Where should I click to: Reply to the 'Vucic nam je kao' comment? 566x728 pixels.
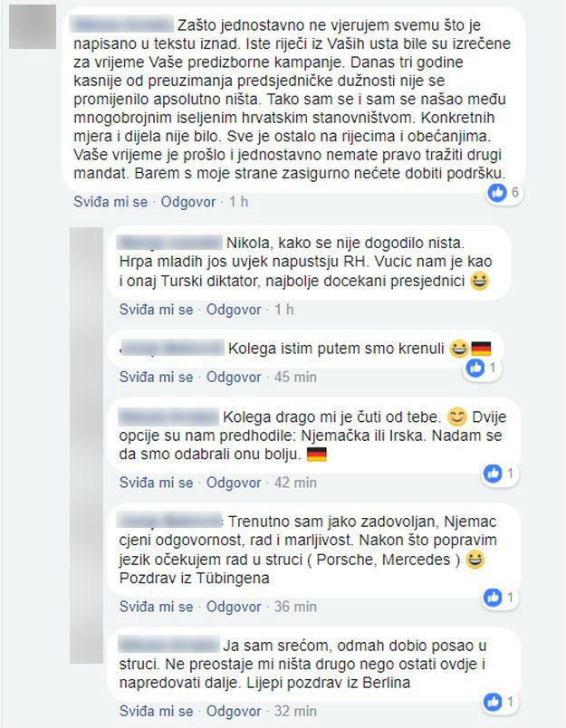pyautogui.click(x=234, y=310)
